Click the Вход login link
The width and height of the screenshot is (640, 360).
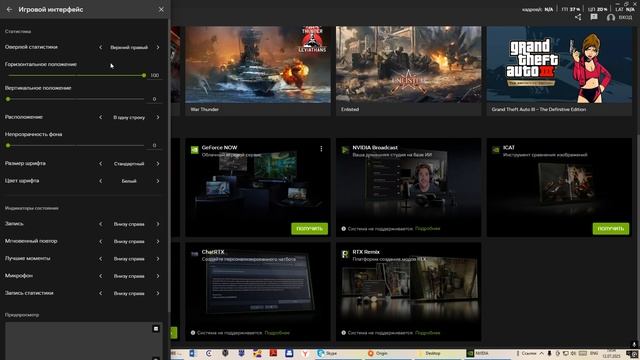(625, 18)
